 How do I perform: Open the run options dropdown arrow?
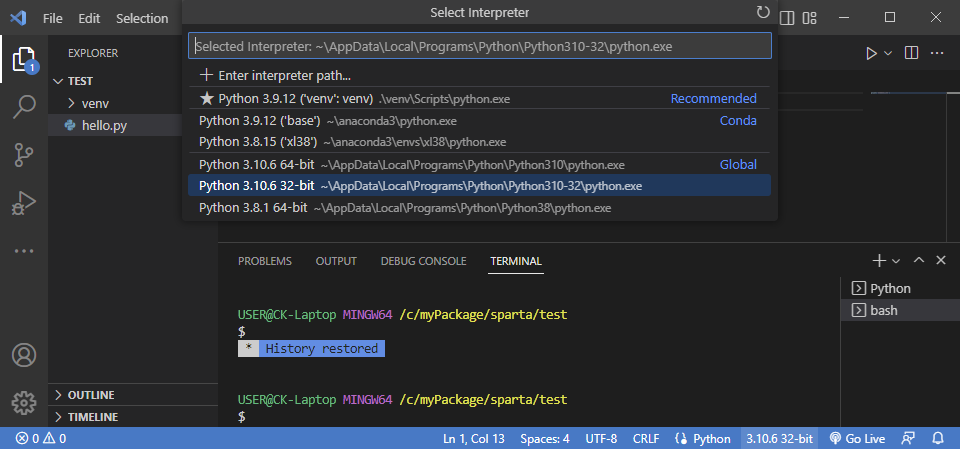pos(888,53)
